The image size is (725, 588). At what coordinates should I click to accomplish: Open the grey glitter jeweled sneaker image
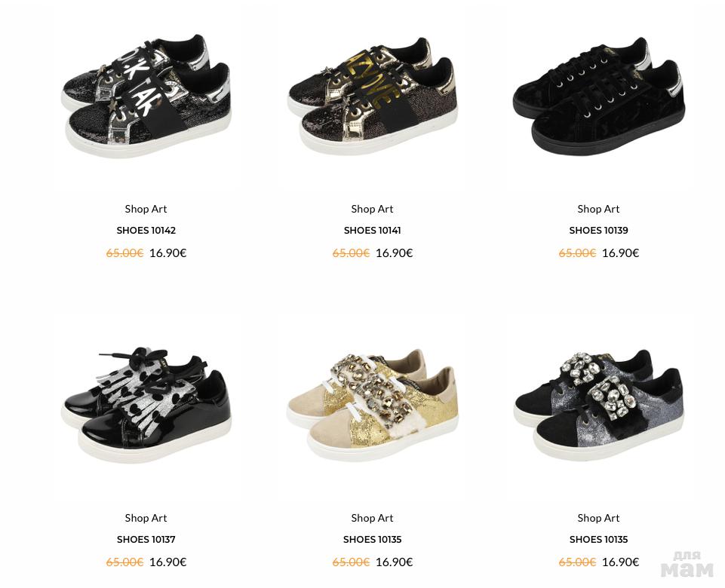coord(599,405)
